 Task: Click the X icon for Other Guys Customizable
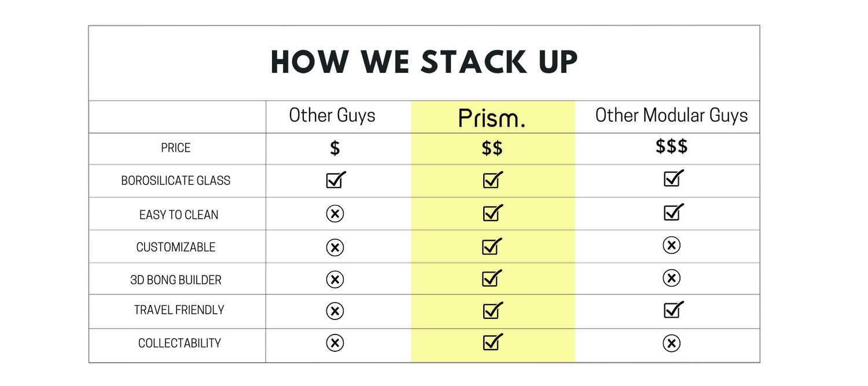[x=334, y=248]
